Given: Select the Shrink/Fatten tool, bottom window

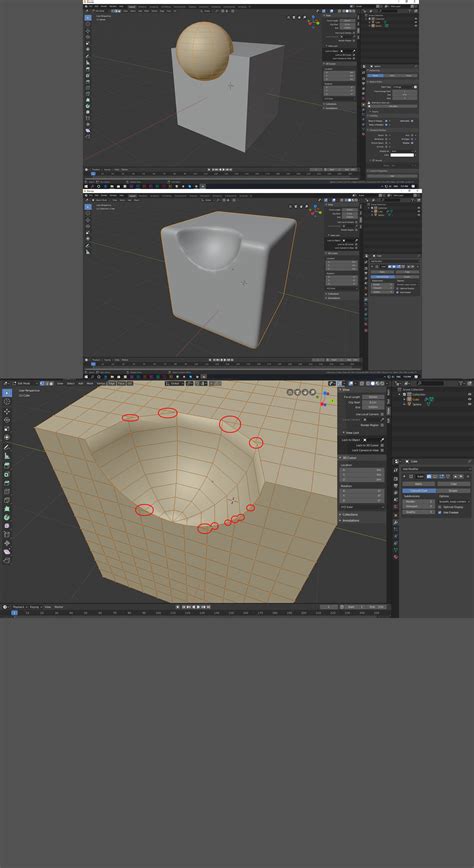Looking at the screenshot, I should pos(7,544).
